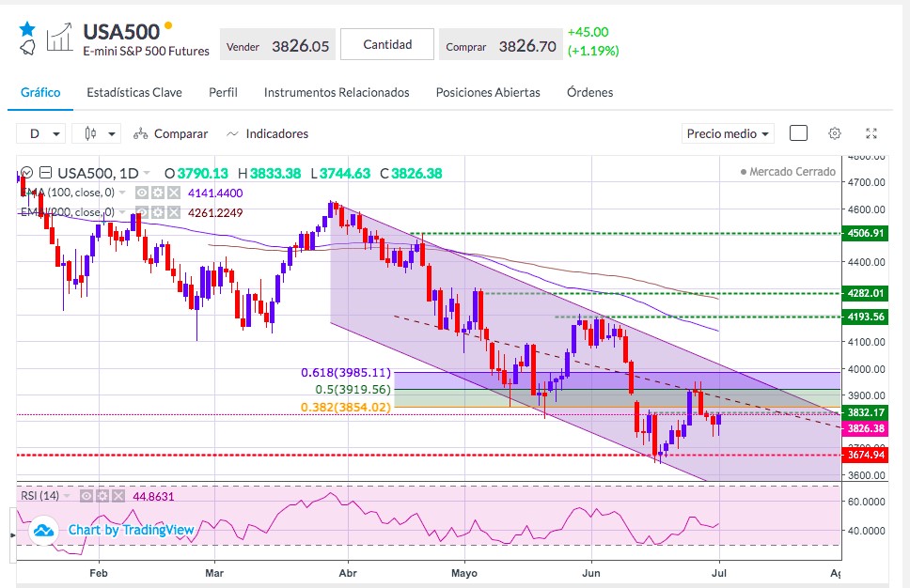Click the chart logo beside USA500
The height and width of the screenshot is (588, 910).
tap(60, 38)
